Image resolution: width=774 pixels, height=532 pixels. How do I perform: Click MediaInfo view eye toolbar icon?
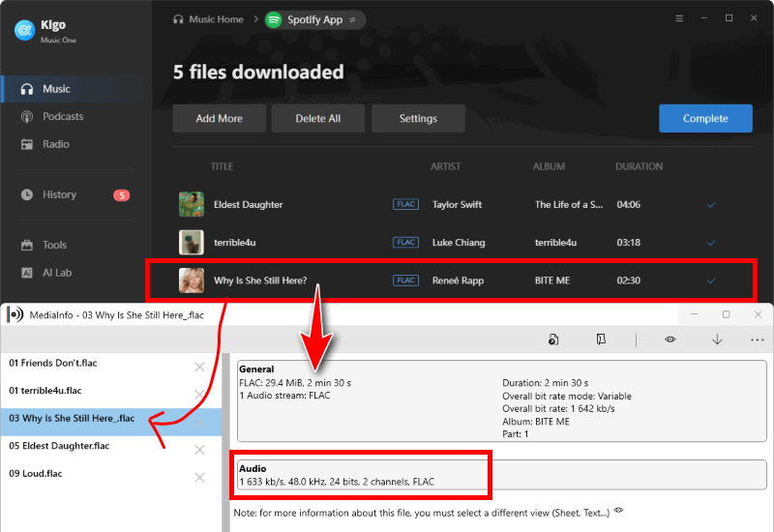(x=670, y=340)
